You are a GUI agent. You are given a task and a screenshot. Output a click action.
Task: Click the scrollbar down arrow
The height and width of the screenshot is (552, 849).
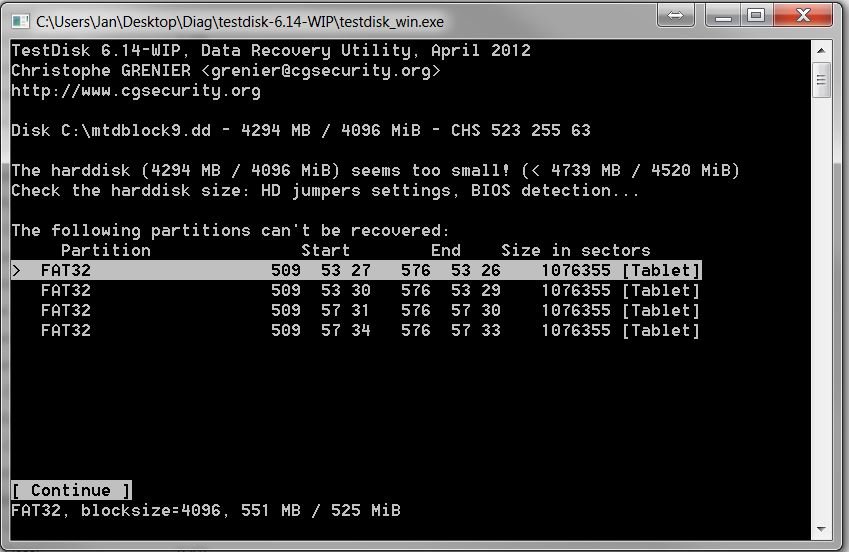coord(821,529)
